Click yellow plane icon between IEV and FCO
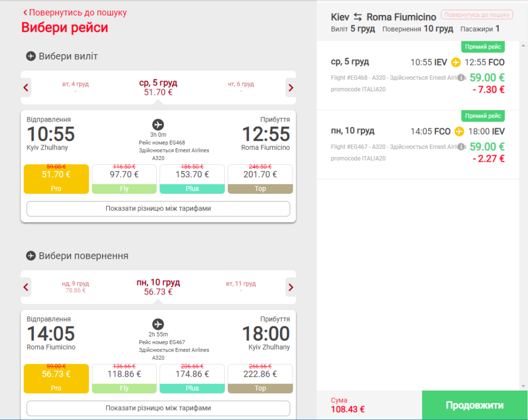This screenshot has width=528, height=420. tap(456, 62)
